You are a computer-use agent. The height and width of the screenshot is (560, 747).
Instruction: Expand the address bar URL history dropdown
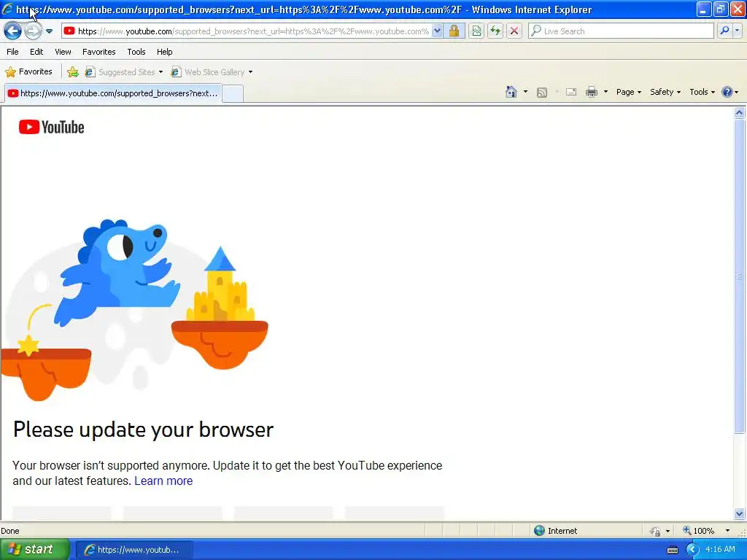click(x=437, y=31)
